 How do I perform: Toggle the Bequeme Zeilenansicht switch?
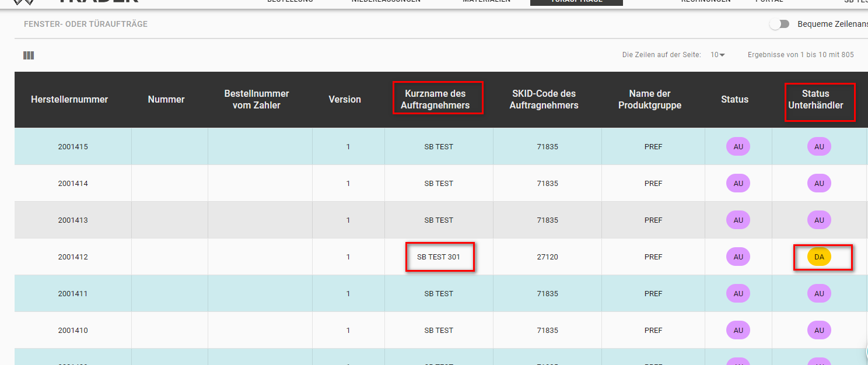point(779,24)
